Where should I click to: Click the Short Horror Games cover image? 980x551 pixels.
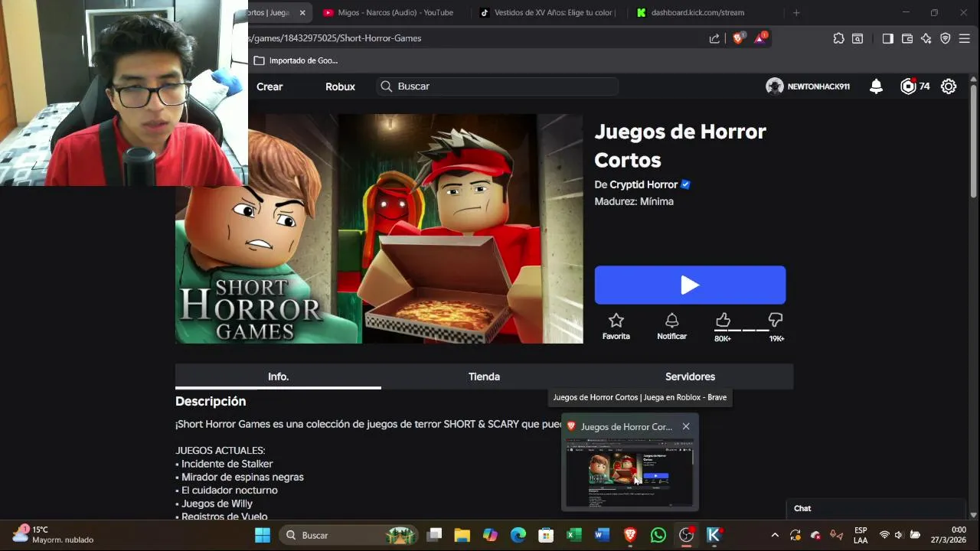(x=379, y=229)
